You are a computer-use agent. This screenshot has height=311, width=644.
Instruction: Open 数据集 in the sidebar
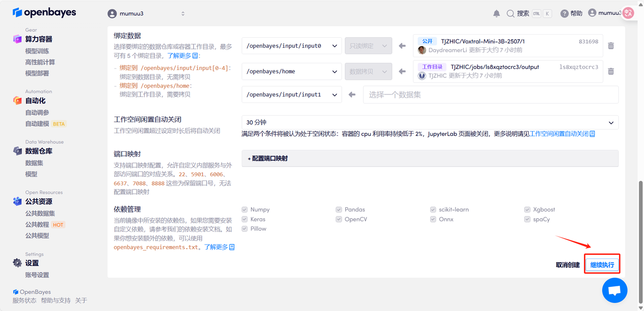[x=34, y=163]
